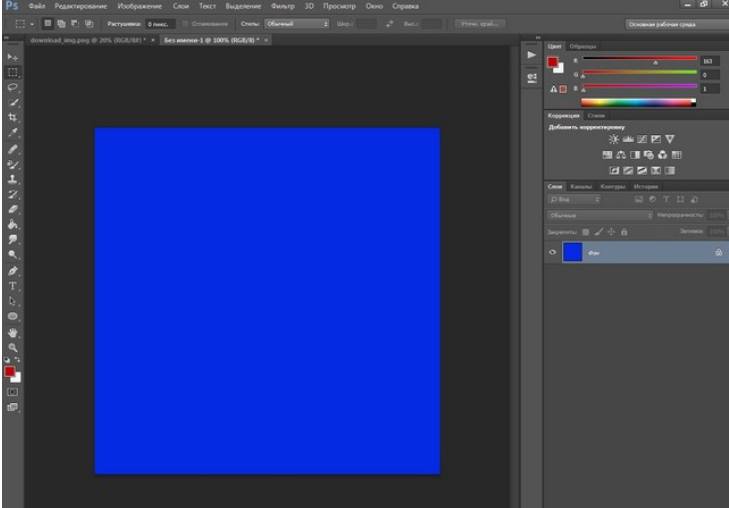Open the Стиль dropdown showing Обычный

click(297, 24)
